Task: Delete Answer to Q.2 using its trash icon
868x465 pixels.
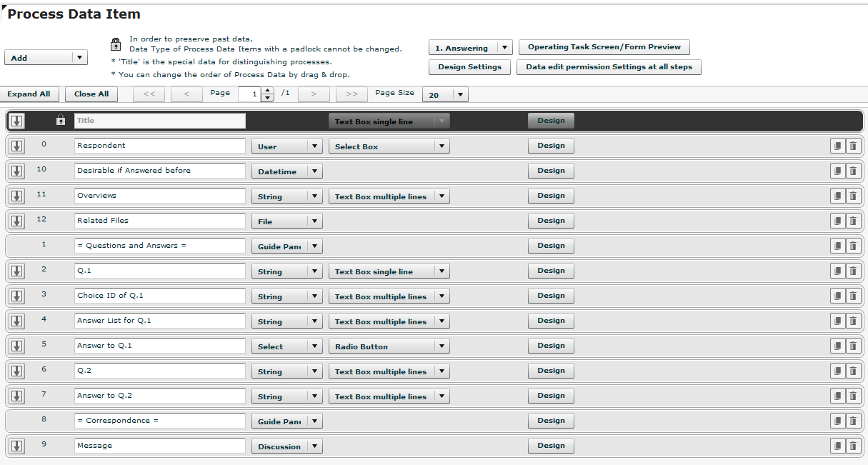Action: pyautogui.click(x=853, y=395)
